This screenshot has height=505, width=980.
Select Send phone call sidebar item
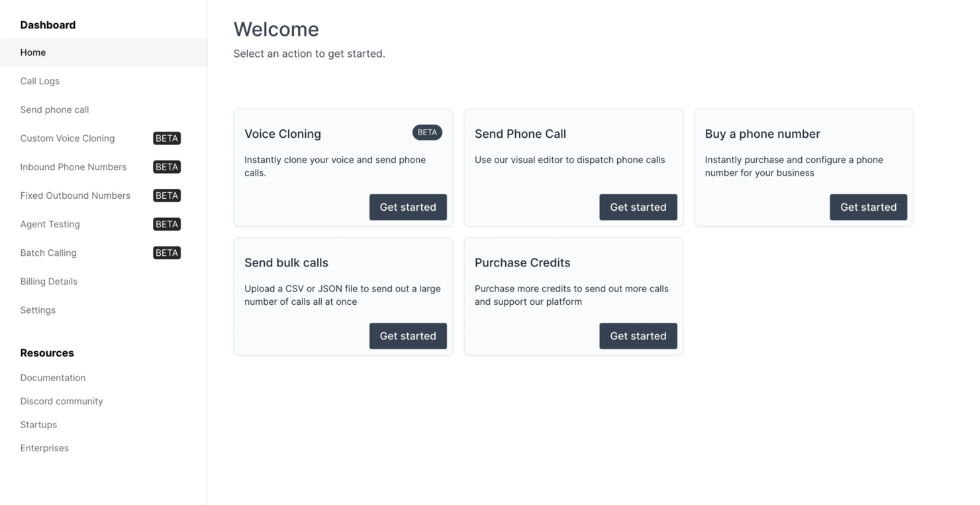(103, 109)
